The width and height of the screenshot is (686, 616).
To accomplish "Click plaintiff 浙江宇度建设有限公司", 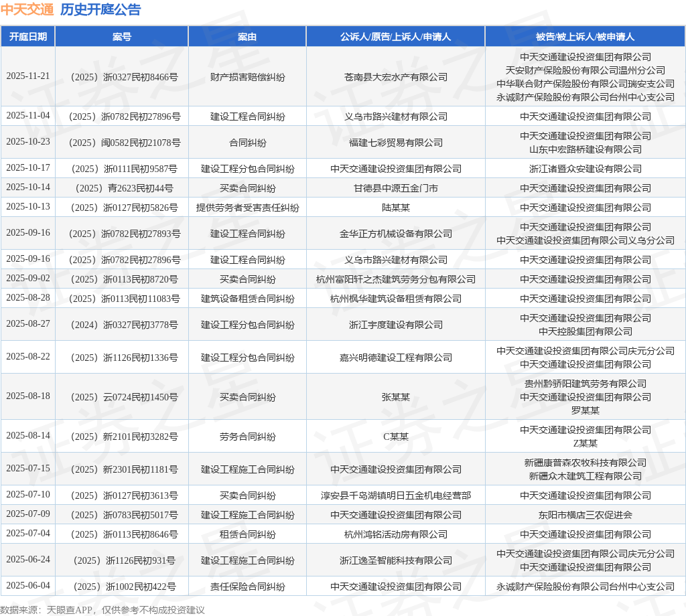I will click(x=395, y=325).
